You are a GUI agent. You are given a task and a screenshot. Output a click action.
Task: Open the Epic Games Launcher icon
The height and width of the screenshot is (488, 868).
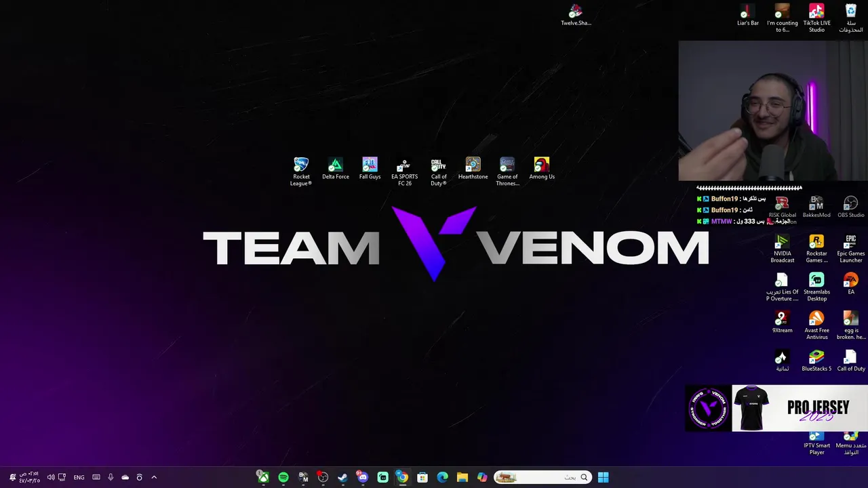[x=851, y=249]
